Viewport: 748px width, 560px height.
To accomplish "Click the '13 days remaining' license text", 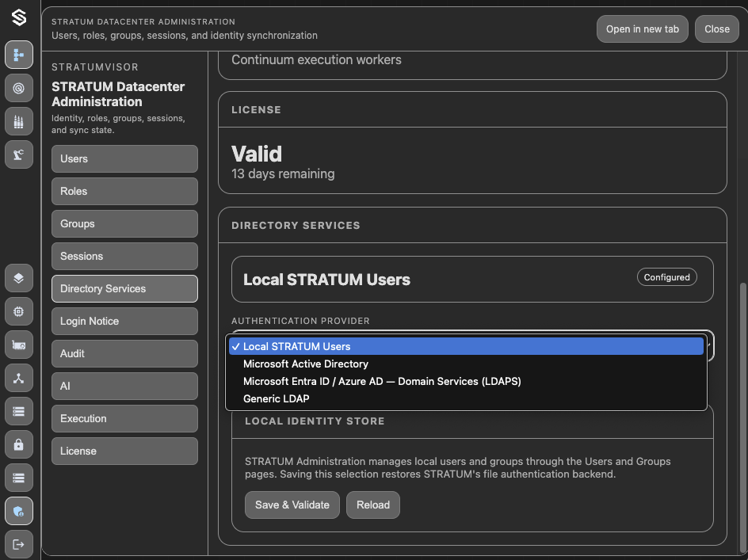I will 283,173.
